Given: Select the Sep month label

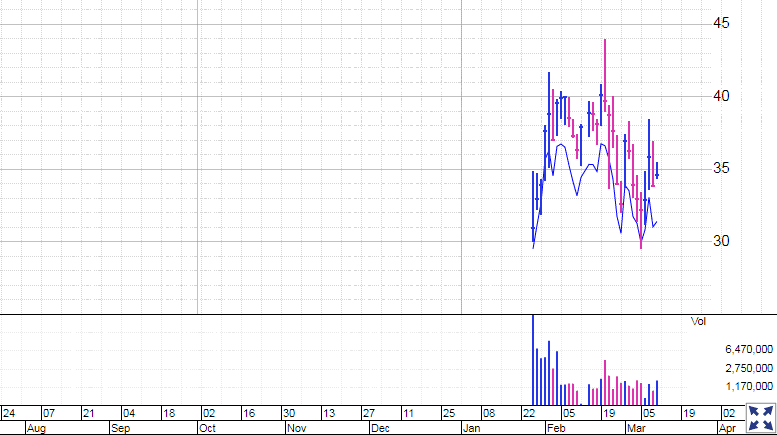Looking at the screenshot, I should (x=120, y=428).
